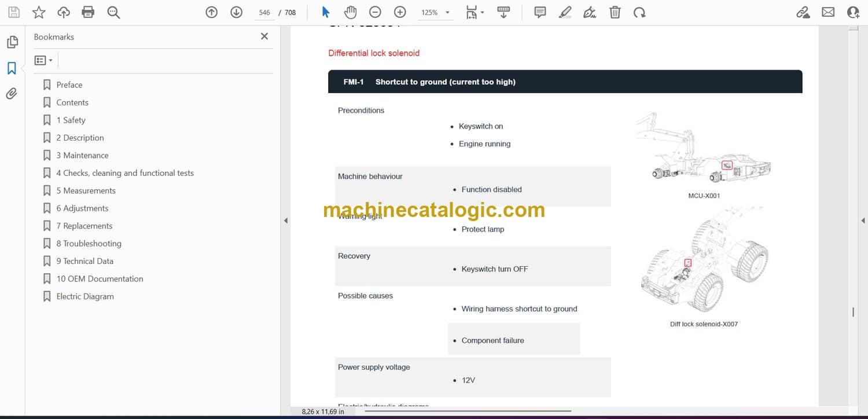
Task: Click the print file icon
Action: click(x=88, y=12)
